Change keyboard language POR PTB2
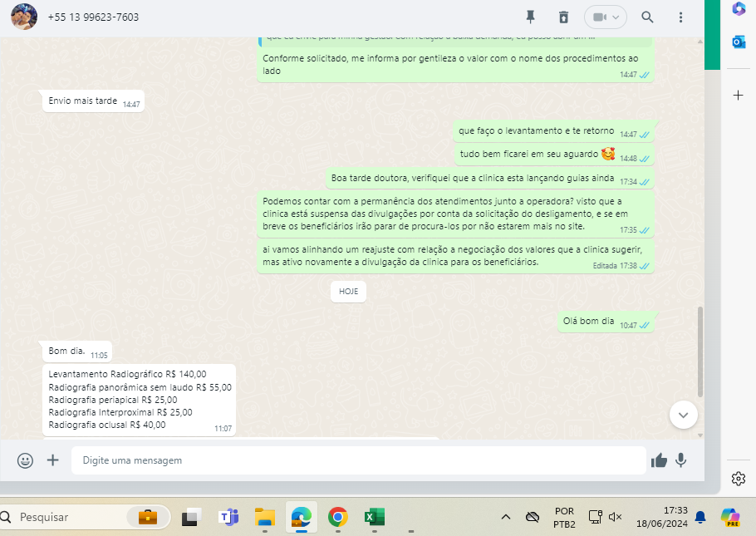756x536 pixels. pyautogui.click(x=564, y=517)
